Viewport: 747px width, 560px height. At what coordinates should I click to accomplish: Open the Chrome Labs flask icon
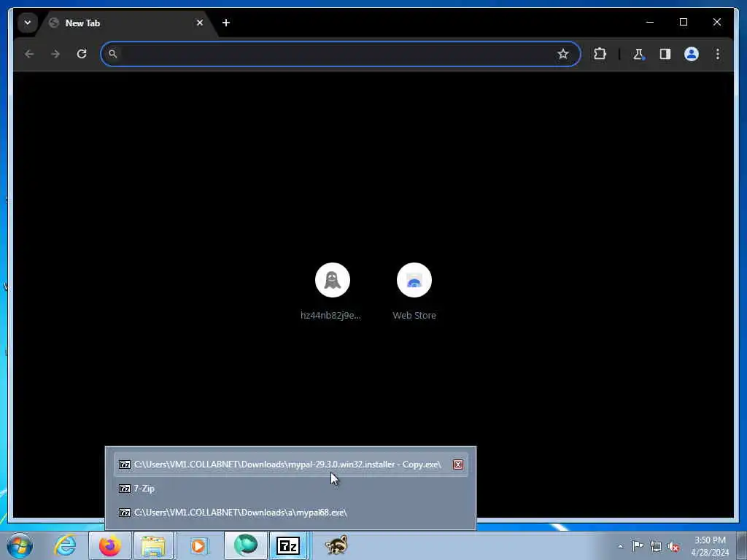638,54
